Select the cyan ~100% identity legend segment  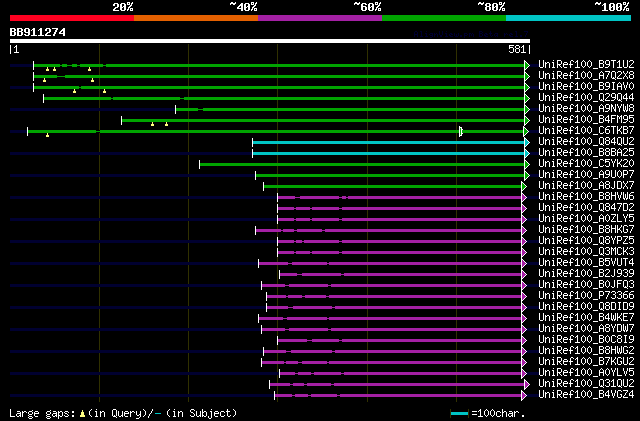(x=568, y=18)
